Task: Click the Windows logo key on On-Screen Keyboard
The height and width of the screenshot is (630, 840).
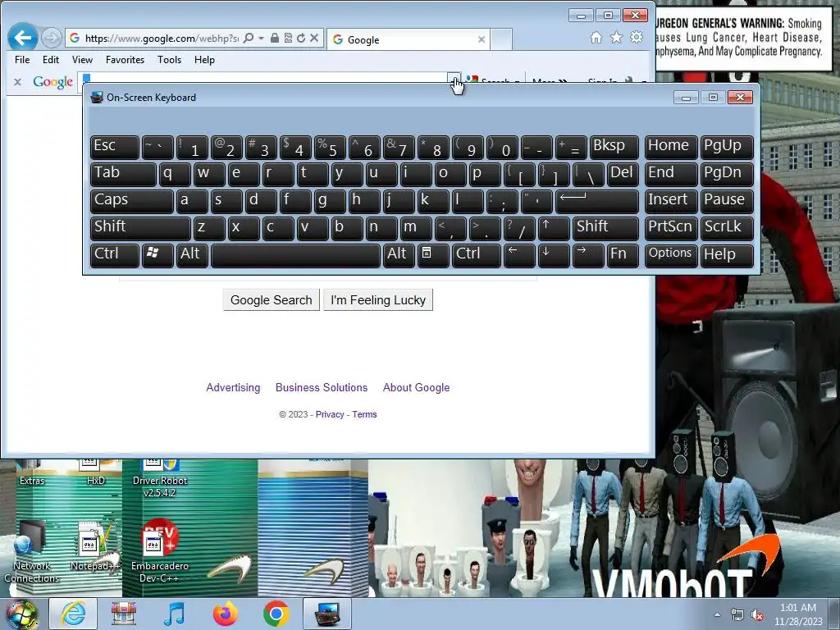Action: pyautogui.click(x=157, y=254)
